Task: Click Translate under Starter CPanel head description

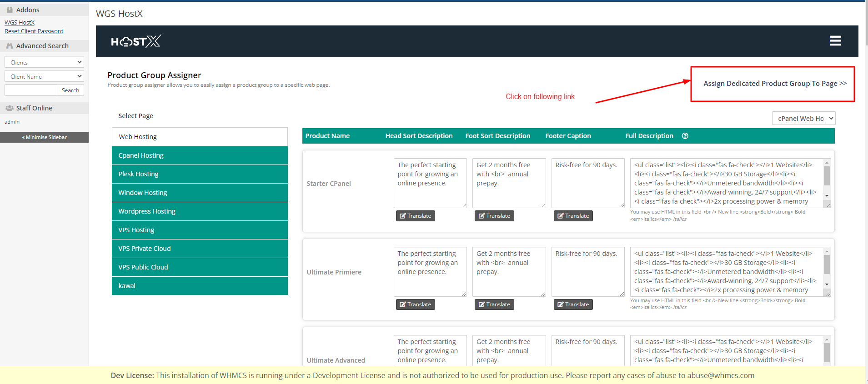Action: click(x=415, y=216)
